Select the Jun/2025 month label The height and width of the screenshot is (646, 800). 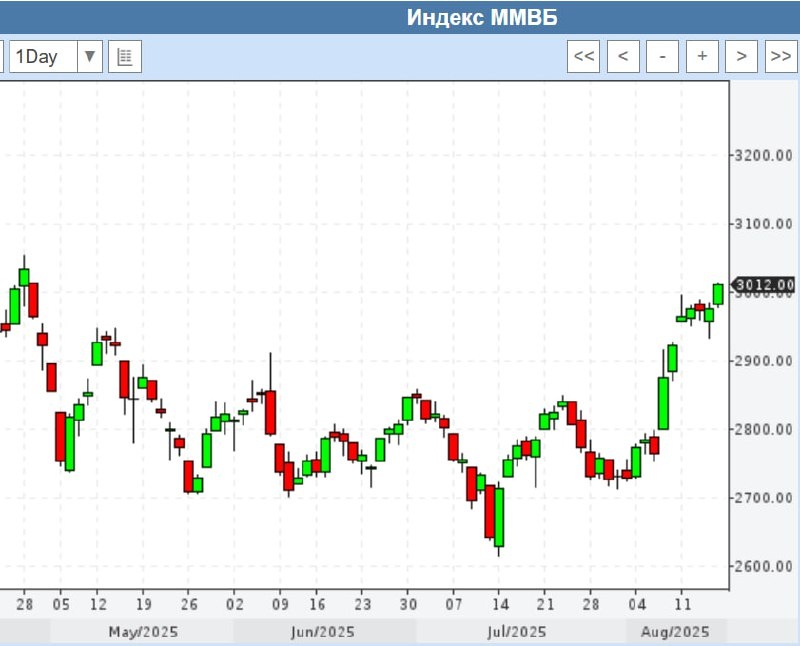(x=322, y=632)
